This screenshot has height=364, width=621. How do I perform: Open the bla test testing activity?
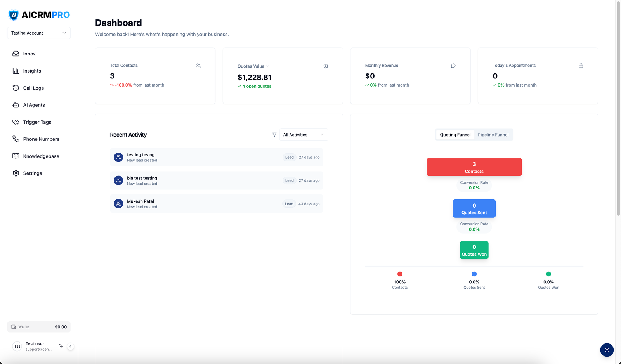pyautogui.click(x=217, y=180)
